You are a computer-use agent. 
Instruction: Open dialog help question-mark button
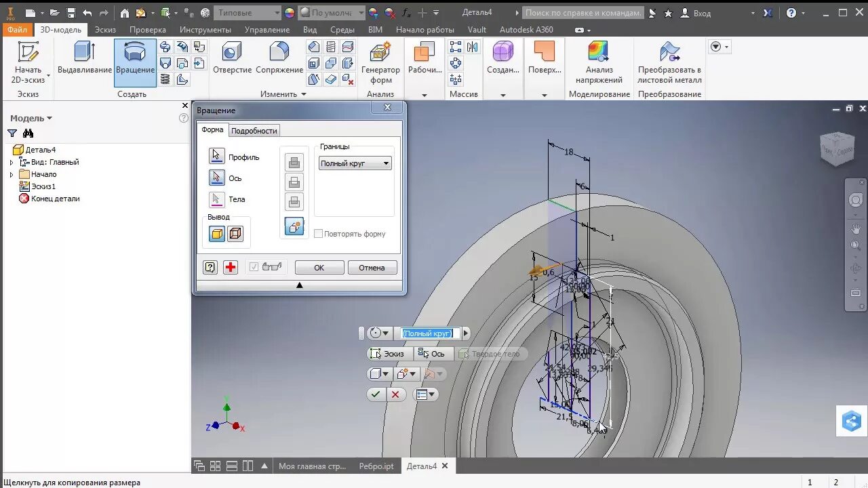click(x=210, y=267)
